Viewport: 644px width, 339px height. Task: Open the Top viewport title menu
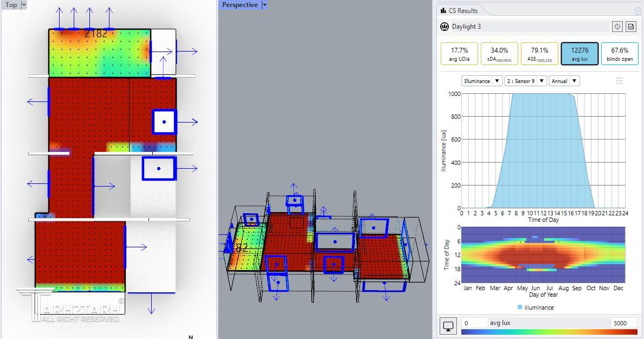tap(23, 5)
